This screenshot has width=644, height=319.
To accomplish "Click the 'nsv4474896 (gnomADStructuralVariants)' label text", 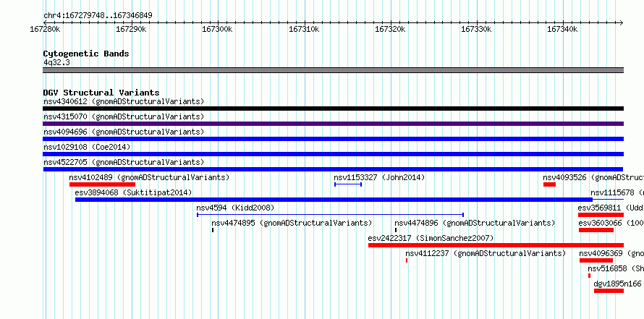I will pyautogui.click(x=475, y=223).
